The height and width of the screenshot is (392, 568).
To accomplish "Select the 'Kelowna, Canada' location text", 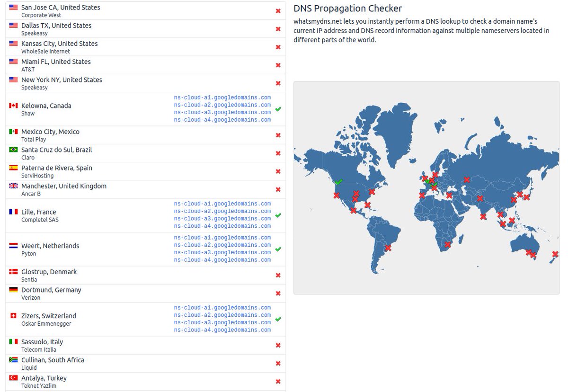I will 46,106.
